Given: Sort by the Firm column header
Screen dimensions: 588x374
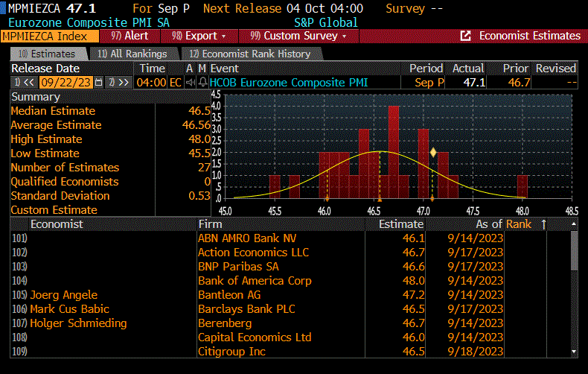Looking at the screenshot, I should (x=211, y=224).
